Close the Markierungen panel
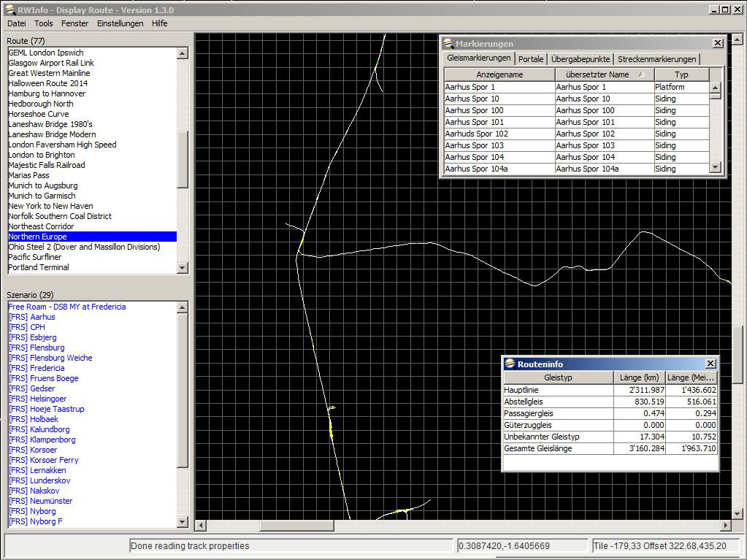 (717, 43)
